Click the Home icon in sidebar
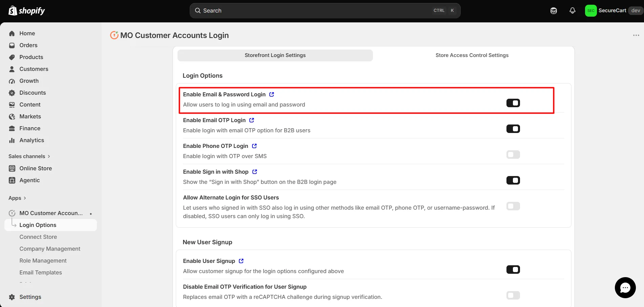 pyautogui.click(x=12, y=33)
